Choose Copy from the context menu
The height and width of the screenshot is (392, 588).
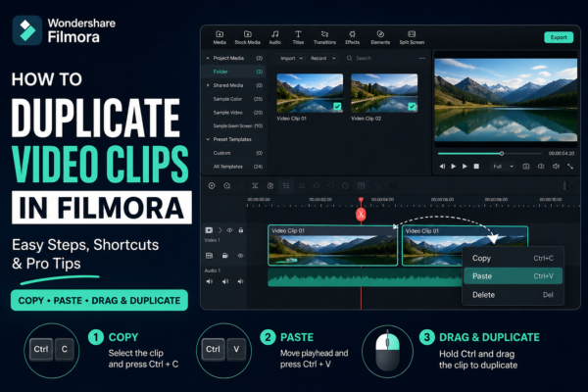click(513, 258)
